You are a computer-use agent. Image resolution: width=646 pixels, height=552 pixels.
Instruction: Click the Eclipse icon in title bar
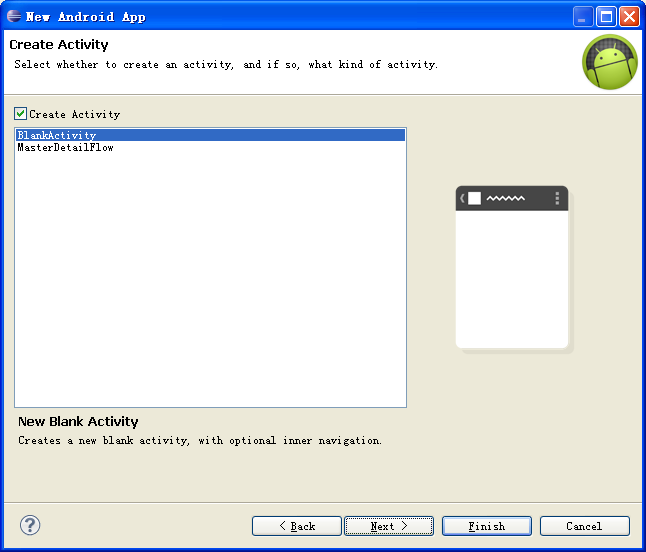(14, 16)
